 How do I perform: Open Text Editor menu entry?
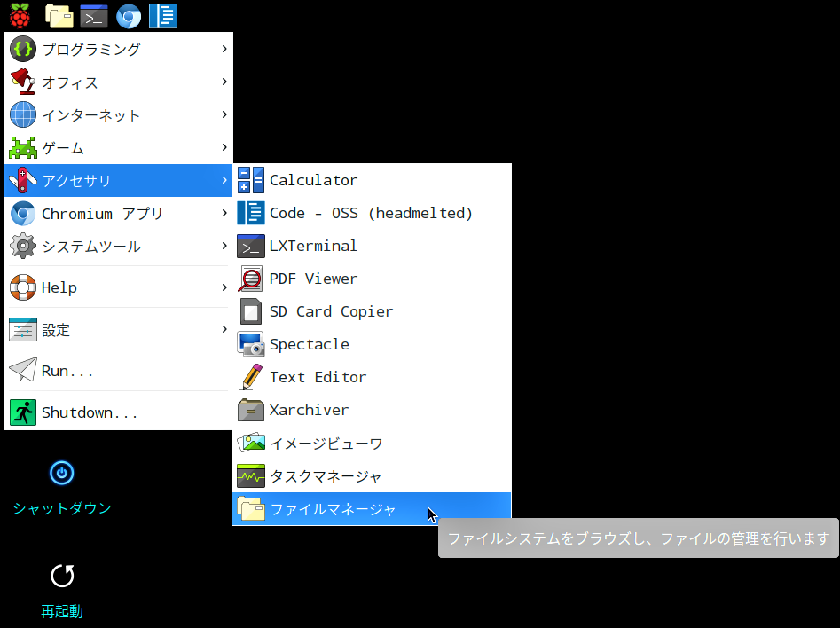372,377
